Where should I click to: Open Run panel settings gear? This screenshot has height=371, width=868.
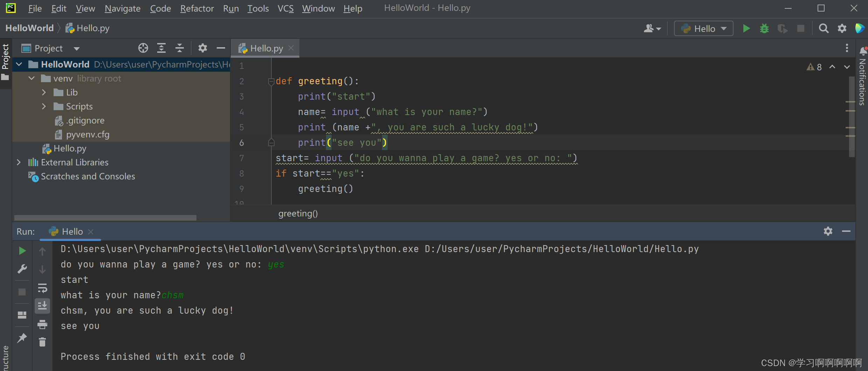point(828,231)
